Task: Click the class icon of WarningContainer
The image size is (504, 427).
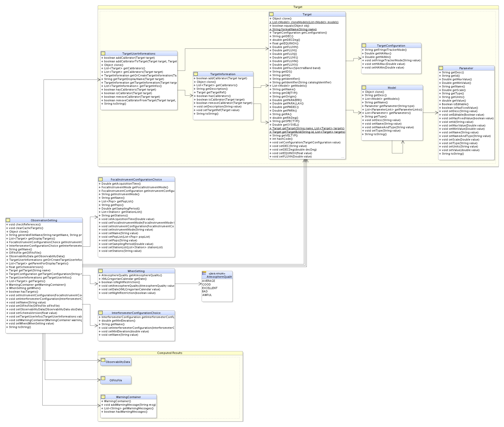Action: point(103,397)
